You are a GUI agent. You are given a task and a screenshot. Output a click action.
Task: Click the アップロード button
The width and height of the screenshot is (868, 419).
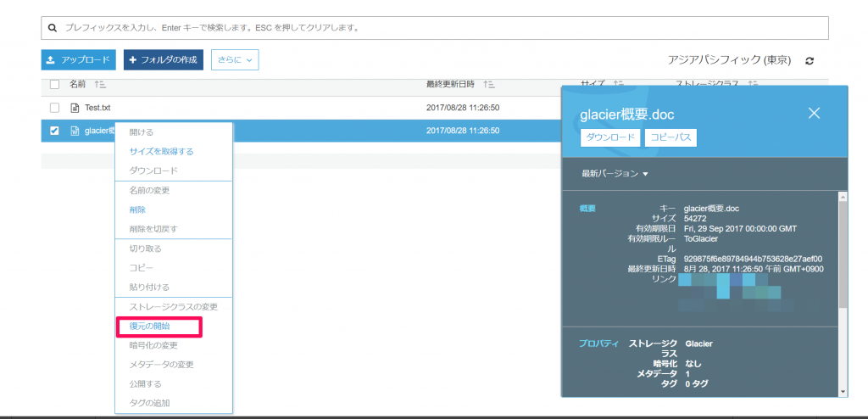click(x=78, y=60)
